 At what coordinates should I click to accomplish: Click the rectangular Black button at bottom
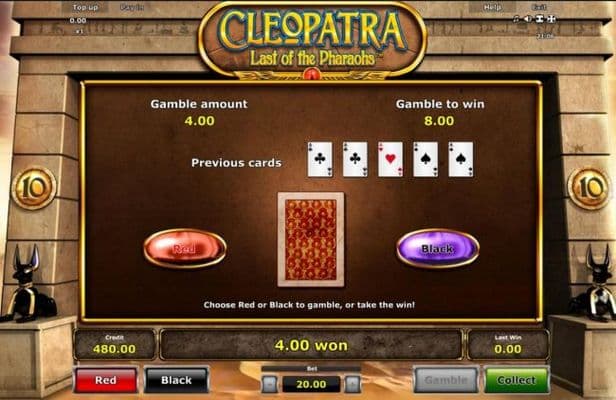pos(176,380)
